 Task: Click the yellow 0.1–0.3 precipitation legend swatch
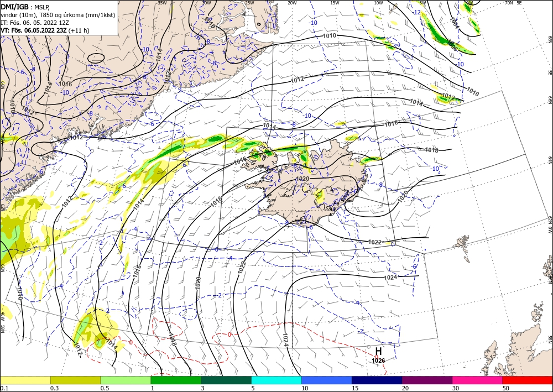[x=25, y=380]
